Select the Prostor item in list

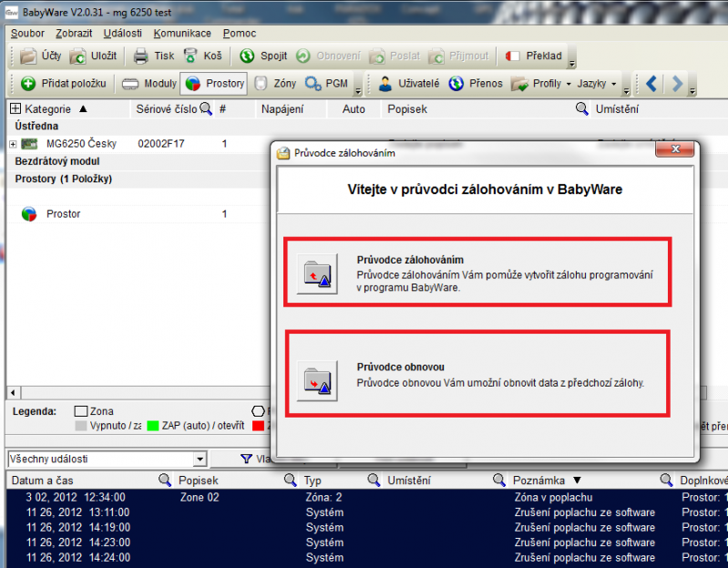click(x=63, y=214)
